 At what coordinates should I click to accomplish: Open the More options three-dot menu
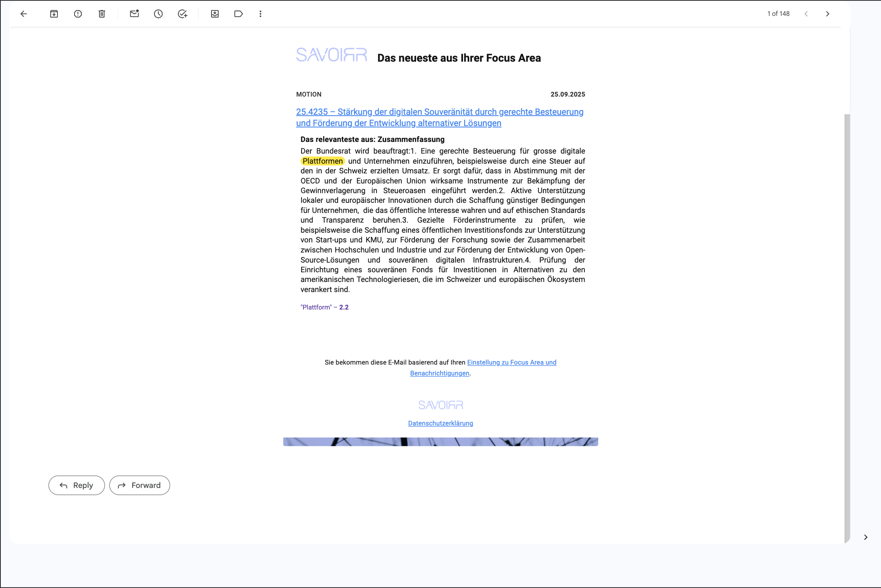260,14
